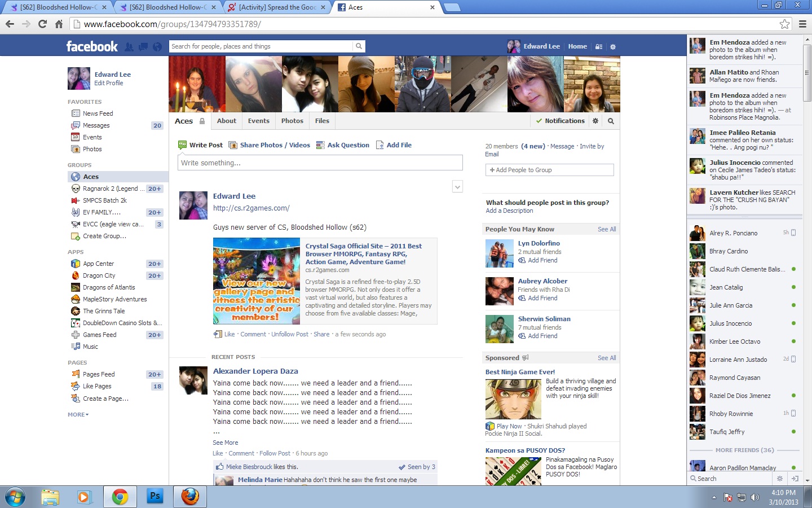812x508 pixels.
Task: Click the search icon in Aces group bar
Action: pyautogui.click(x=611, y=121)
